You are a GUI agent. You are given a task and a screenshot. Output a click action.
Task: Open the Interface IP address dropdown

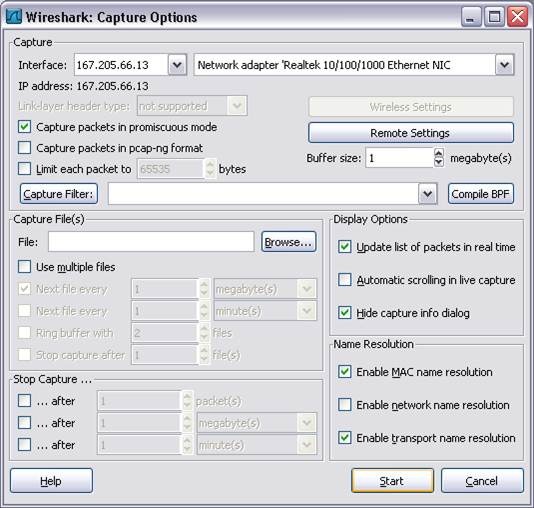tap(177, 65)
